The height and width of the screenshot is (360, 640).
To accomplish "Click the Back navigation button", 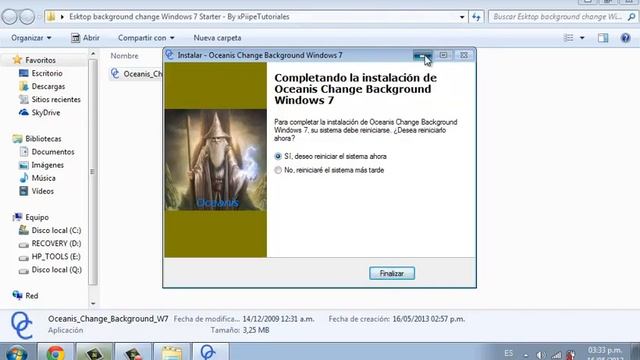I will [x=10, y=17].
